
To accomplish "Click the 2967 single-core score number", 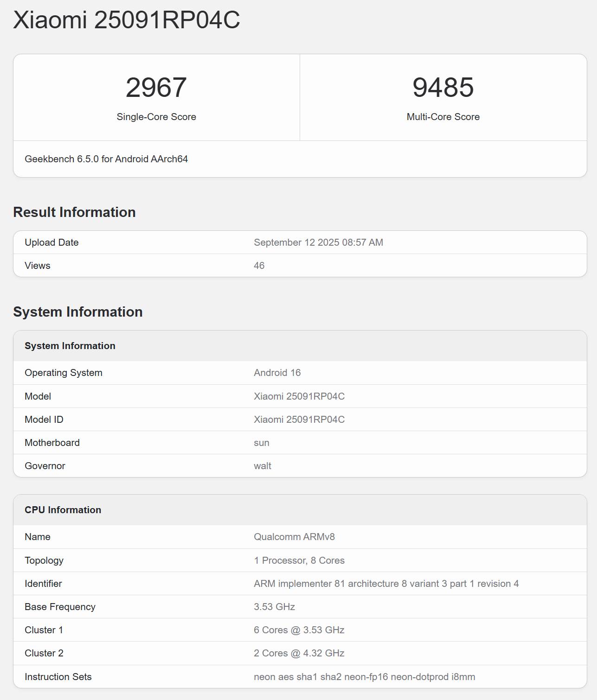I will click(156, 88).
